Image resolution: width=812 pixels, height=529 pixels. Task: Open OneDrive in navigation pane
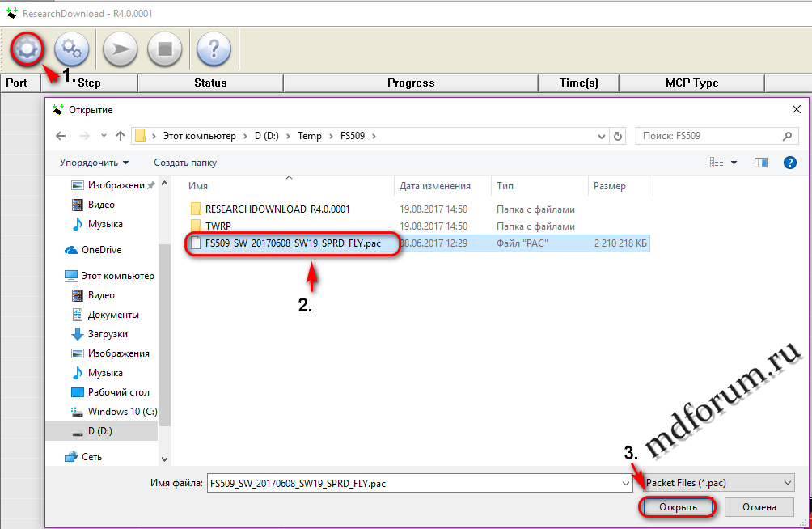(x=101, y=250)
